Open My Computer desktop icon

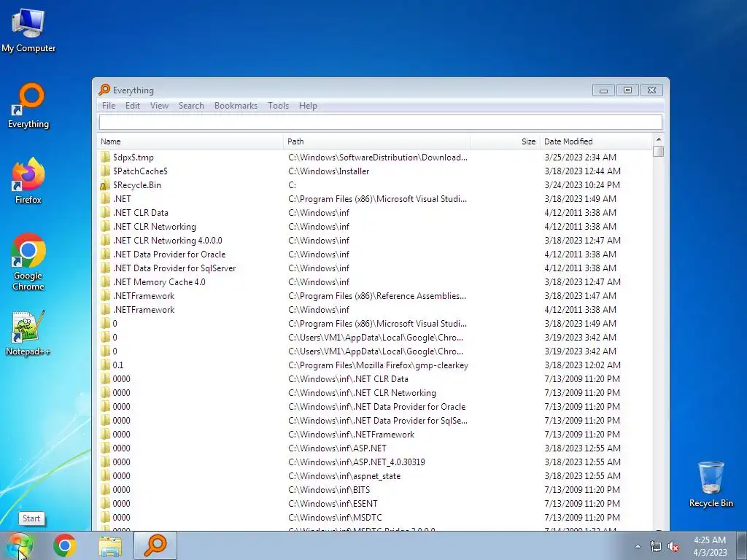pos(28,30)
